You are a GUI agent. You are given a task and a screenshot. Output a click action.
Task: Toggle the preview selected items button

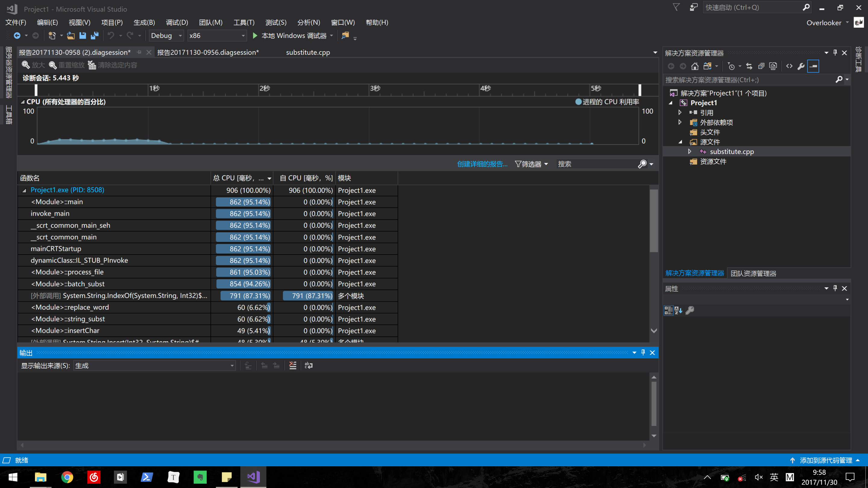click(x=813, y=66)
